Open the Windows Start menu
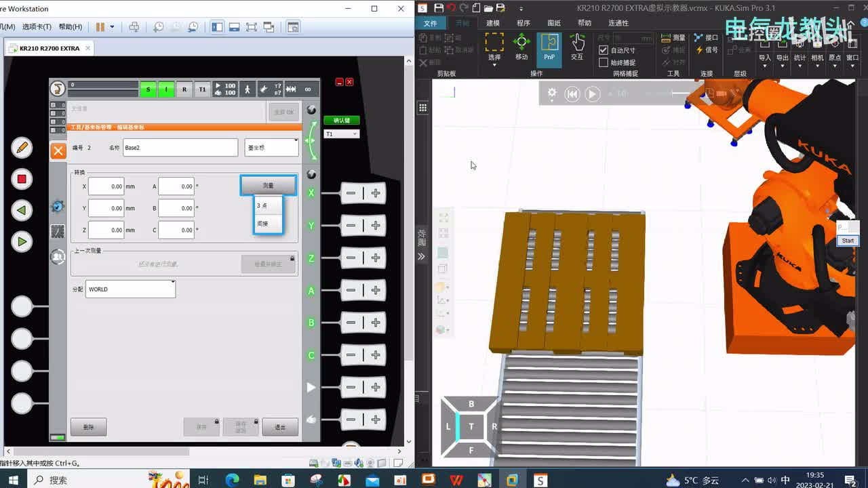 click(x=13, y=480)
